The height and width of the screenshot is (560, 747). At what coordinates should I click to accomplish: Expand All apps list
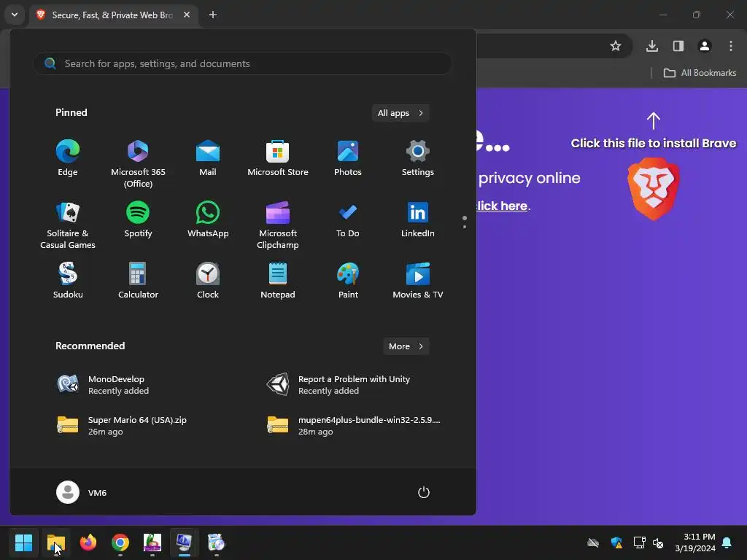tap(400, 113)
